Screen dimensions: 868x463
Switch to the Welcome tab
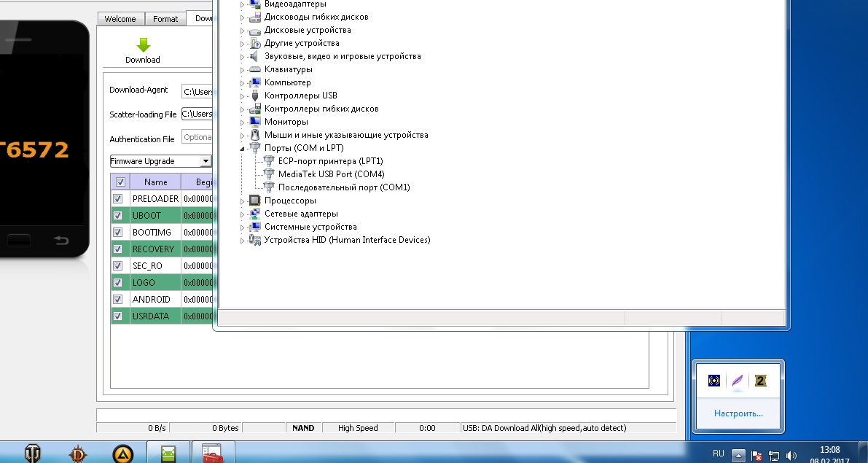coord(120,19)
